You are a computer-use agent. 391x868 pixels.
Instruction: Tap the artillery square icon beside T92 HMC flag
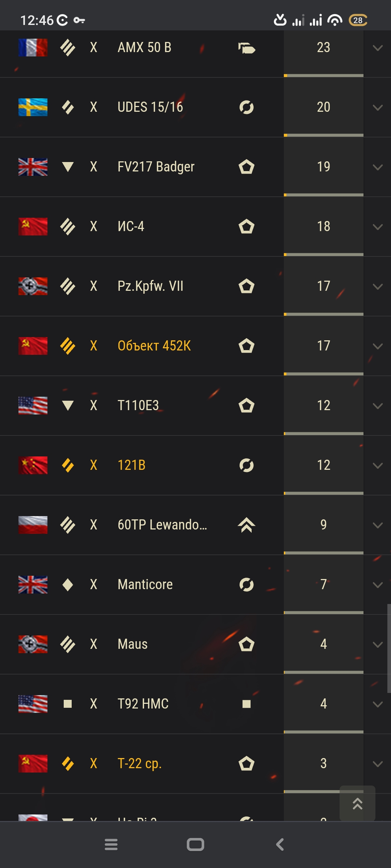pos(68,704)
